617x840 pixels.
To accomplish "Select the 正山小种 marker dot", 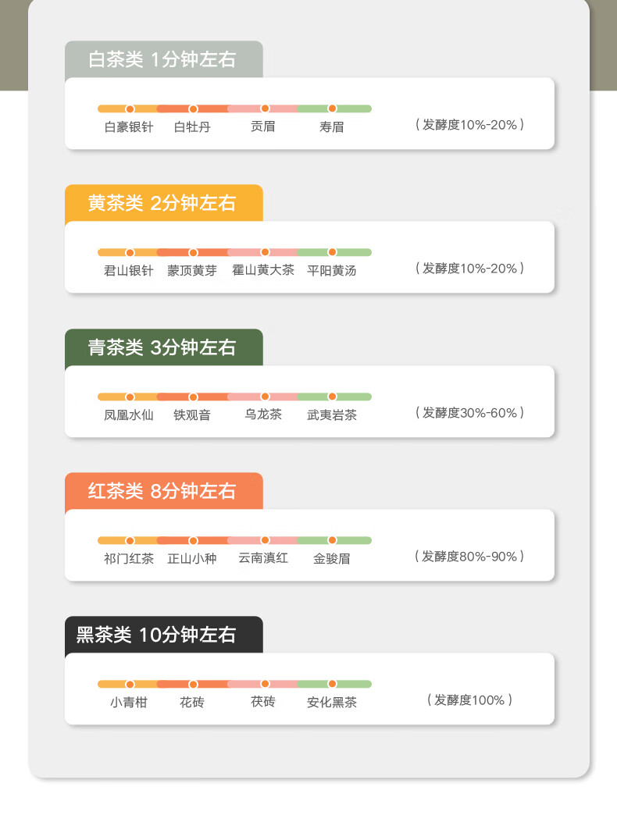I will (193, 540).
